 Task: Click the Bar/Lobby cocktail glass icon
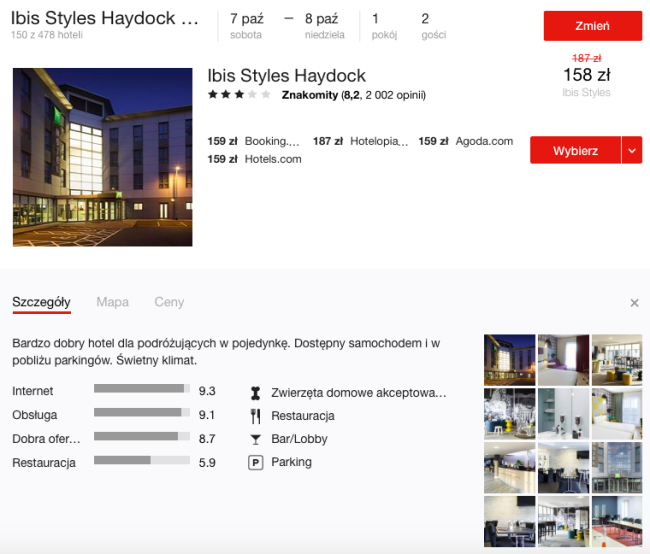256,439
